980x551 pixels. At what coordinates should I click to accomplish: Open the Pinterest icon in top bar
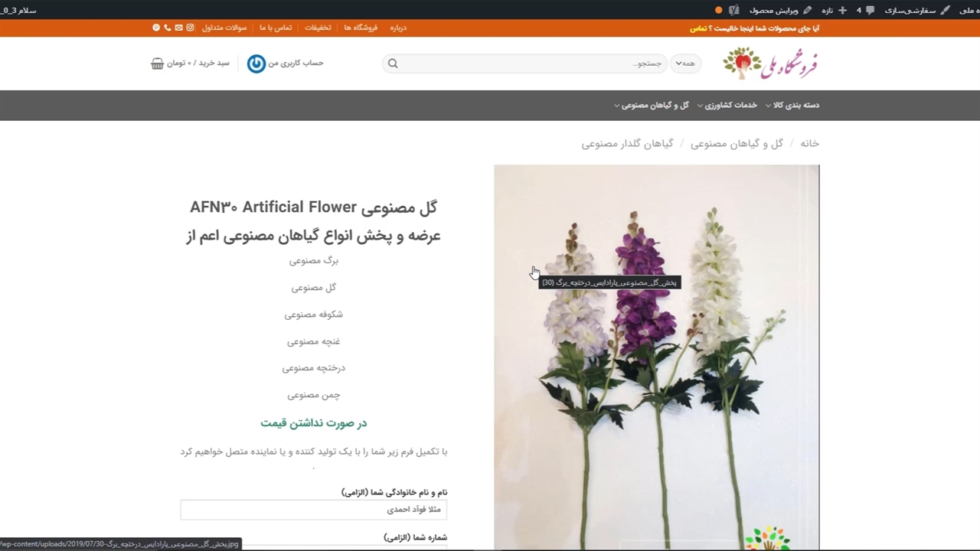point(156,28)
